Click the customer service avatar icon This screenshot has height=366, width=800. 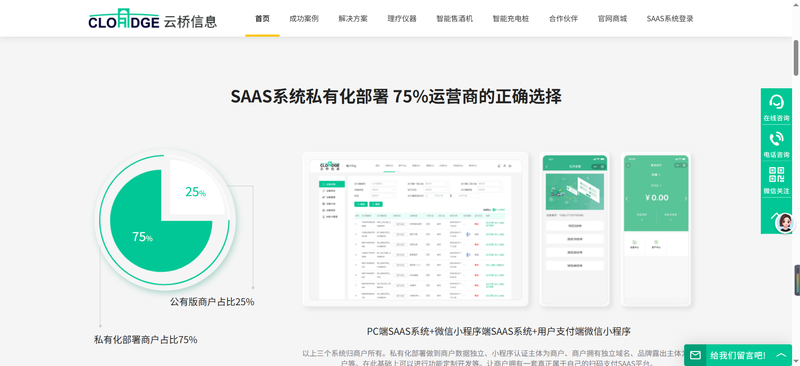click(x=785, y=223)
